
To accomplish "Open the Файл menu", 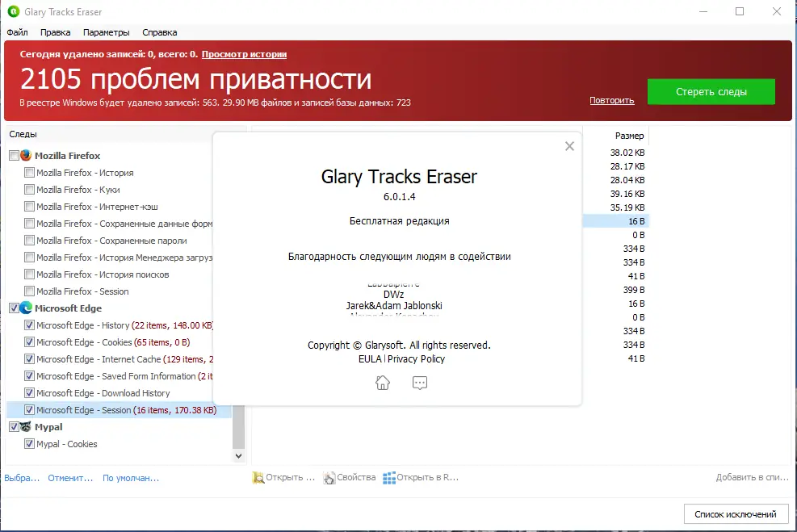I will point(17,32).
